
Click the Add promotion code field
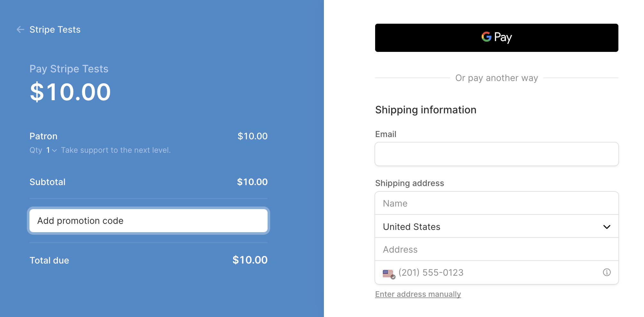148,221
